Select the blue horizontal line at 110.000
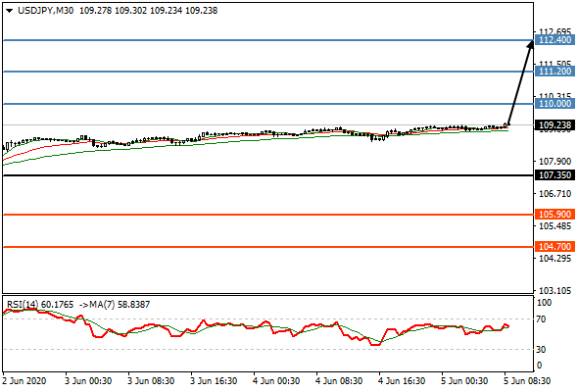The image size is (578, 392). click(x=268, y=104)
